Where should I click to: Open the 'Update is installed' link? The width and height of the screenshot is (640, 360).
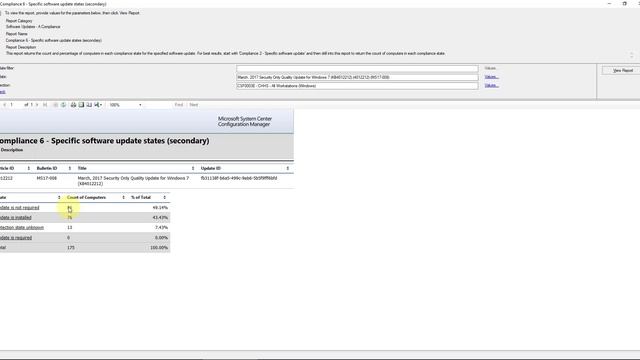pyautogui.click(x=16, y=218)
